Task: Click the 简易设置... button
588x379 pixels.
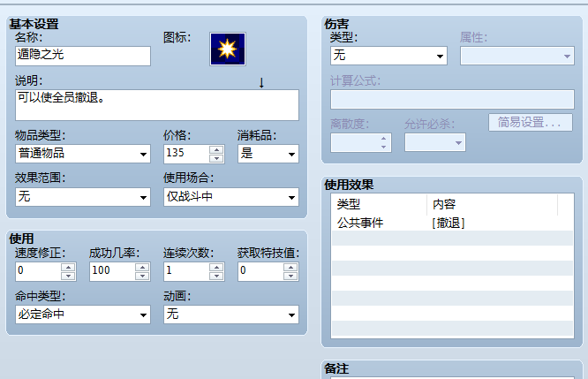Action: pos(531,122)
